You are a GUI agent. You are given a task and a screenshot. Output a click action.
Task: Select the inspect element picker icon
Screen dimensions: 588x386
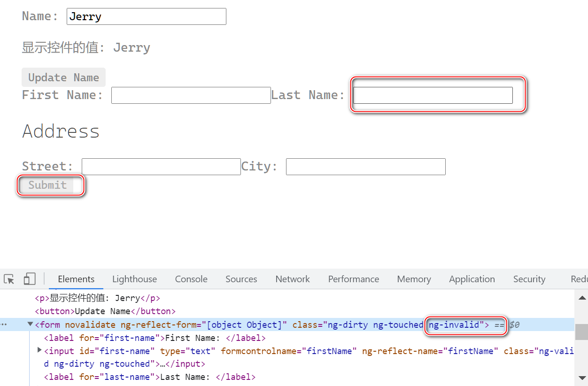coord(9,279)
